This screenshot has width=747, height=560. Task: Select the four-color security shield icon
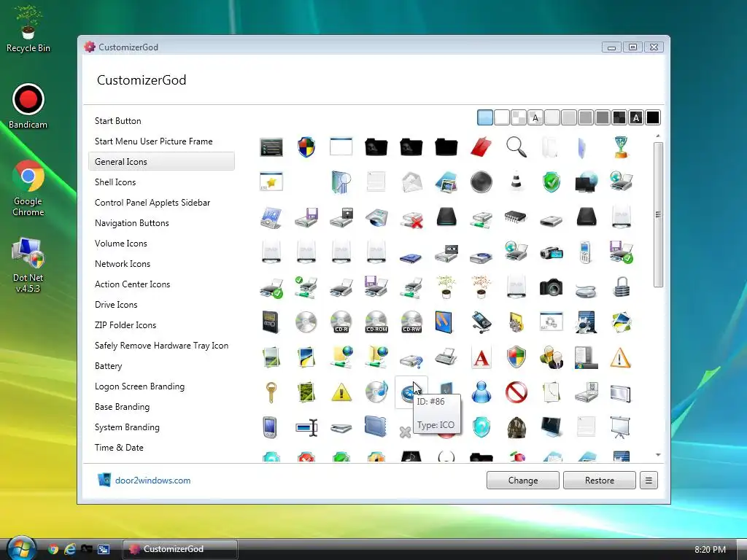[306, 147]
